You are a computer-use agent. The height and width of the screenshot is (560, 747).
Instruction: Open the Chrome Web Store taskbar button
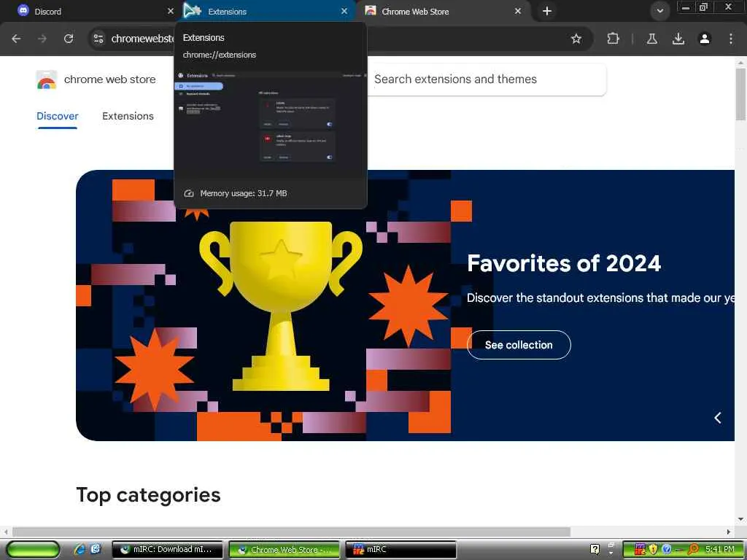point(284,550)
